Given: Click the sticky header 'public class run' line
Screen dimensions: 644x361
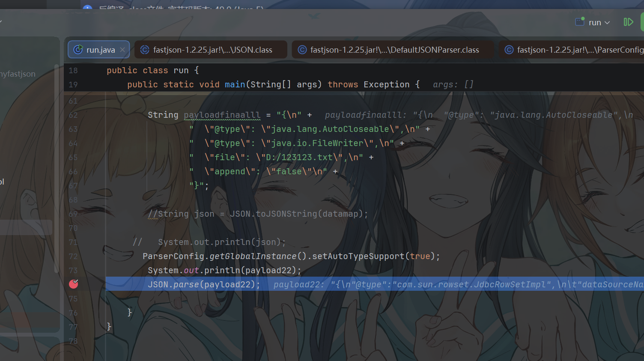Looking at the screenshot, I should pos(152,70).
